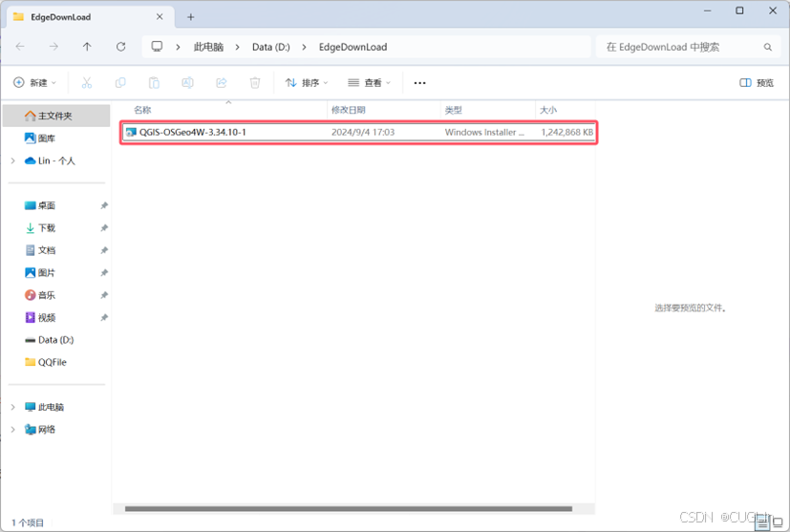Switch to details view icon in status bar
The width and height of the screenshot is (790, 532).
point(761,523)
